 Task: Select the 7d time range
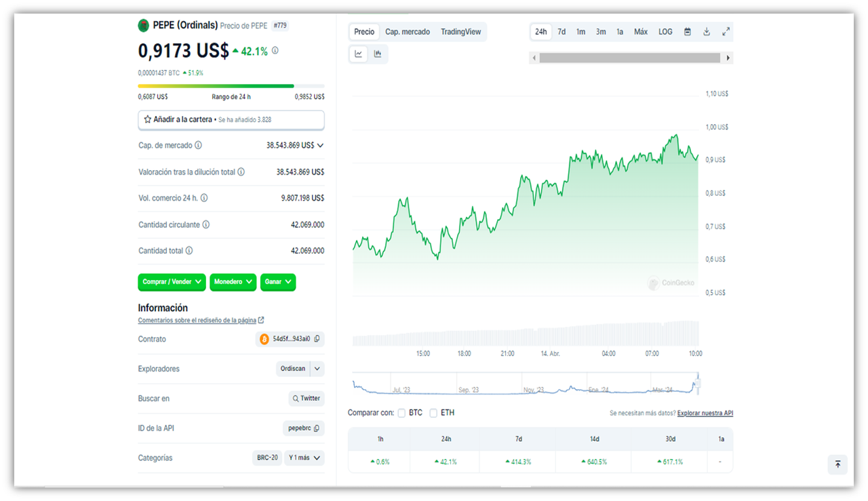pos(561,32)
